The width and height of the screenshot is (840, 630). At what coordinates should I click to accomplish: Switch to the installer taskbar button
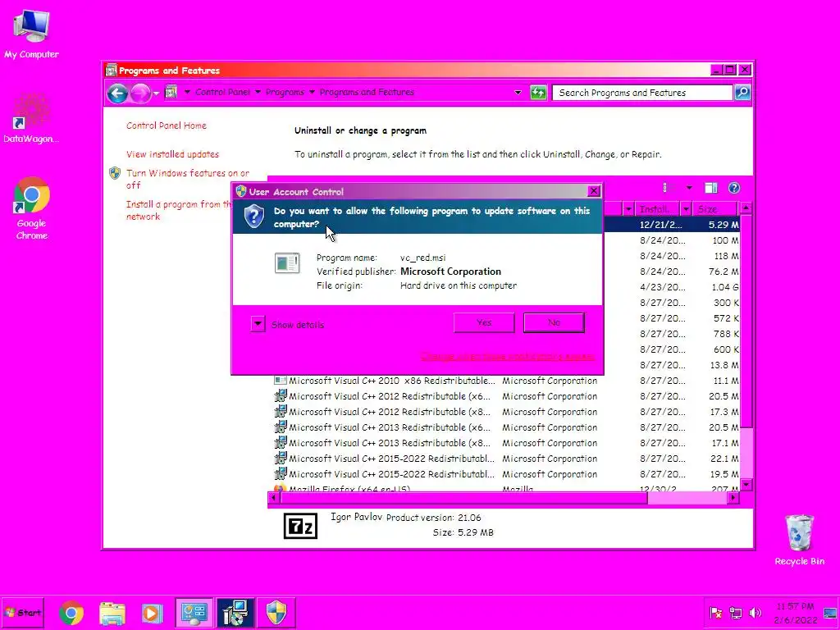click(235, 613)
